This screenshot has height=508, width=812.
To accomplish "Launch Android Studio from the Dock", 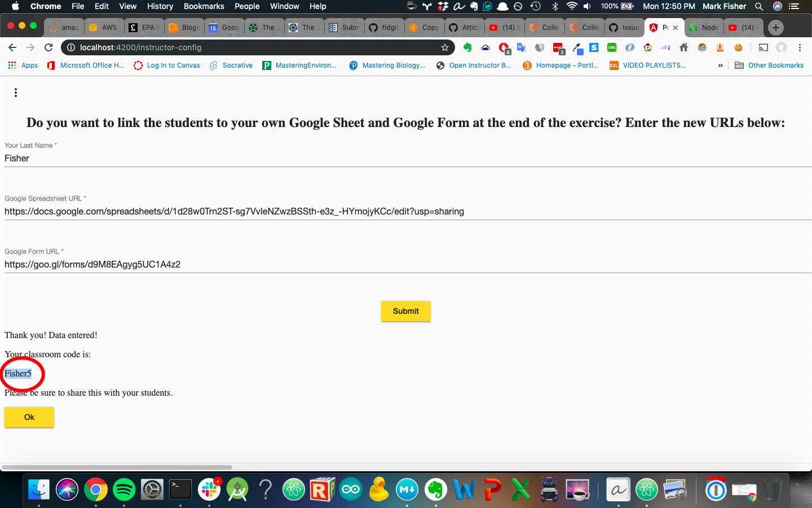I will 237,489.
